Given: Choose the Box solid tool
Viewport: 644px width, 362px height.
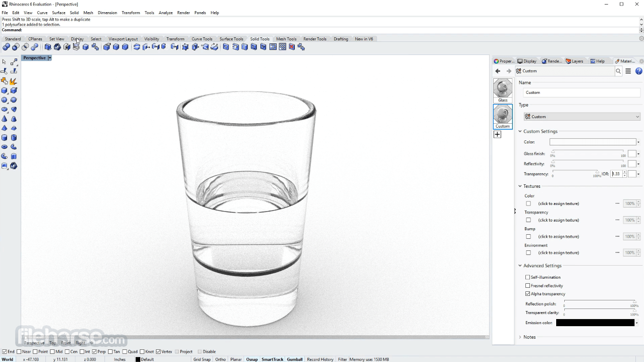Looking at the screenshot, I should point(5,90).
